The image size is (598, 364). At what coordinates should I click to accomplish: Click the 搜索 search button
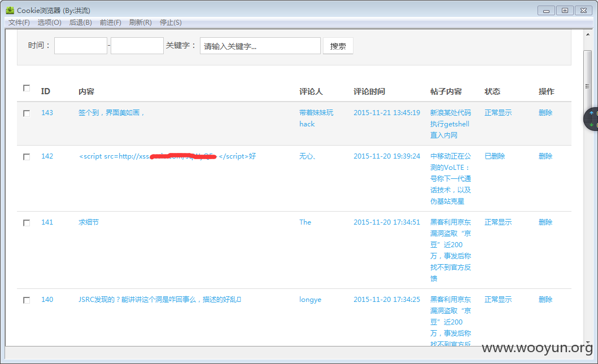point(338,46)
